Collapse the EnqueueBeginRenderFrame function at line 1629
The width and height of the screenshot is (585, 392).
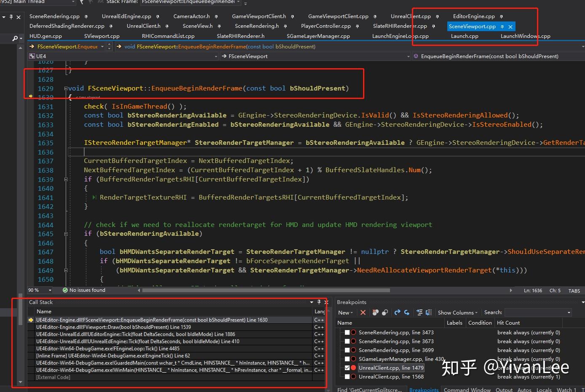[x=66, y=88]
